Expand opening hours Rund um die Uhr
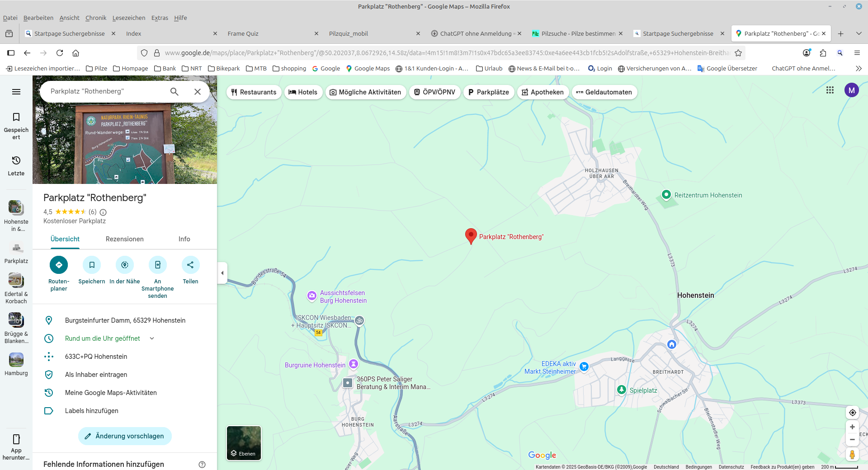868x470 pixels. (x=152, y=338)
